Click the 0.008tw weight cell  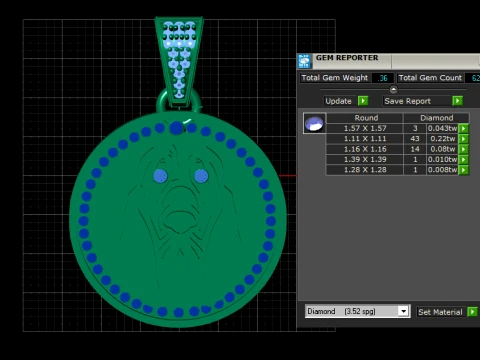pos(442,170)
